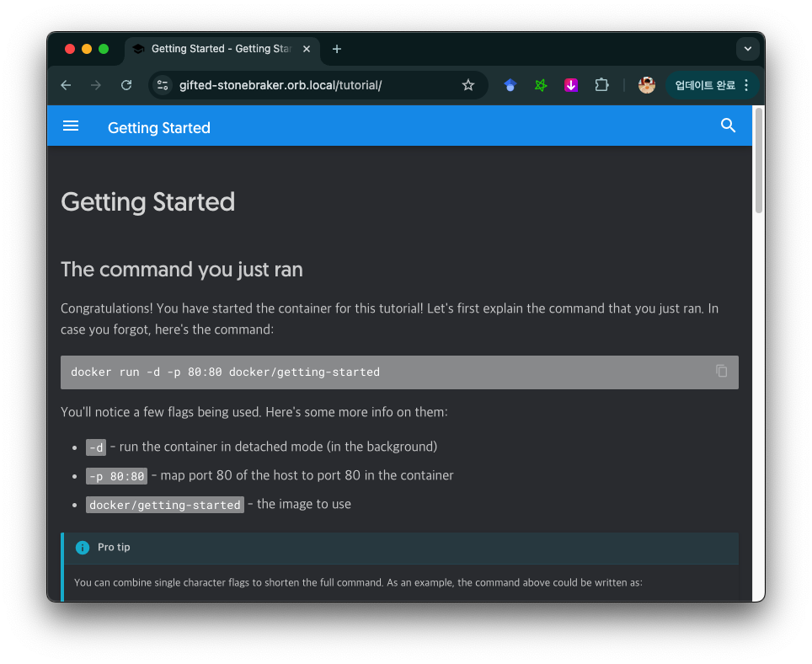Click the red close window button

click(70, 49)
